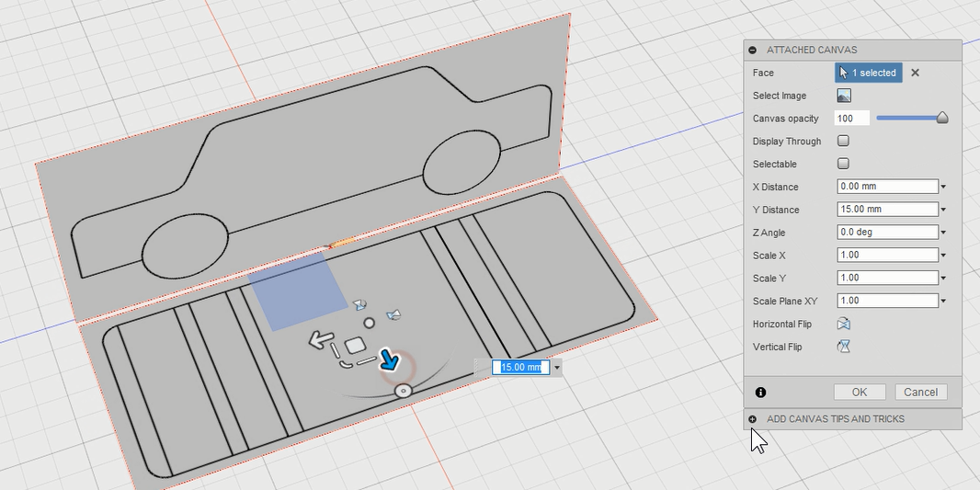The image size is (980, 490).
Task: Click the right flip manipulator icon on canvas
Action: tap(393, 314)
